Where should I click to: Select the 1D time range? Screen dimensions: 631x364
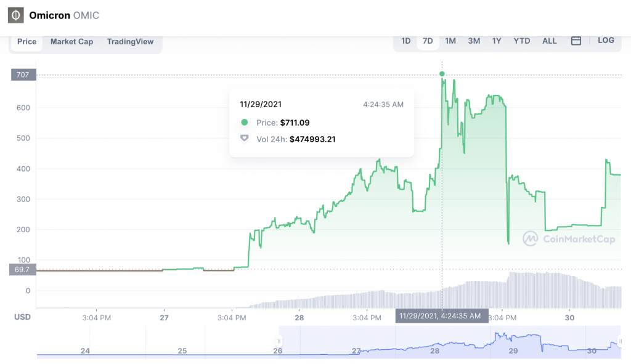pyautogui.click(x=406, y=41)
